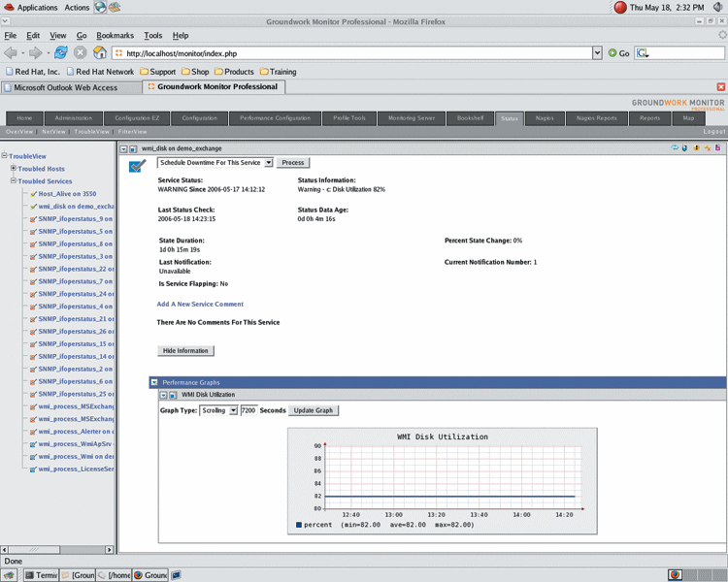Click the Show Desktop icon in the bottom panel
The image size is (728, 582).
[x=9, y=575]
